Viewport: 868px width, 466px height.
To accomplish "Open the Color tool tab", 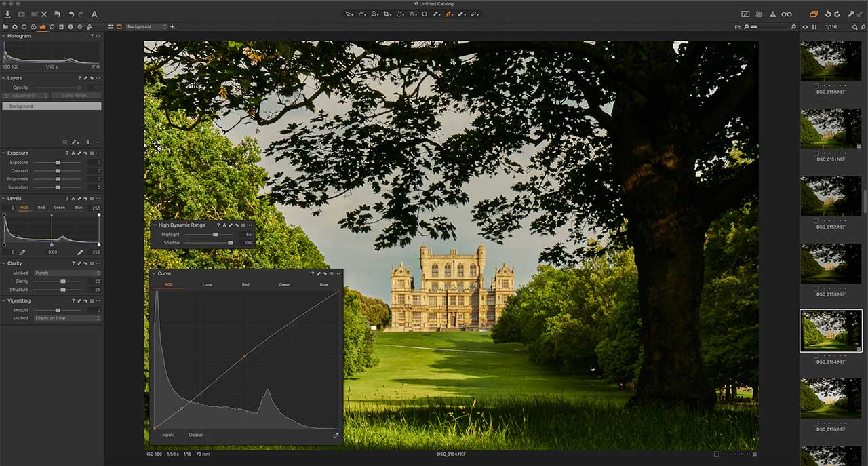I will tap(33, 27).
